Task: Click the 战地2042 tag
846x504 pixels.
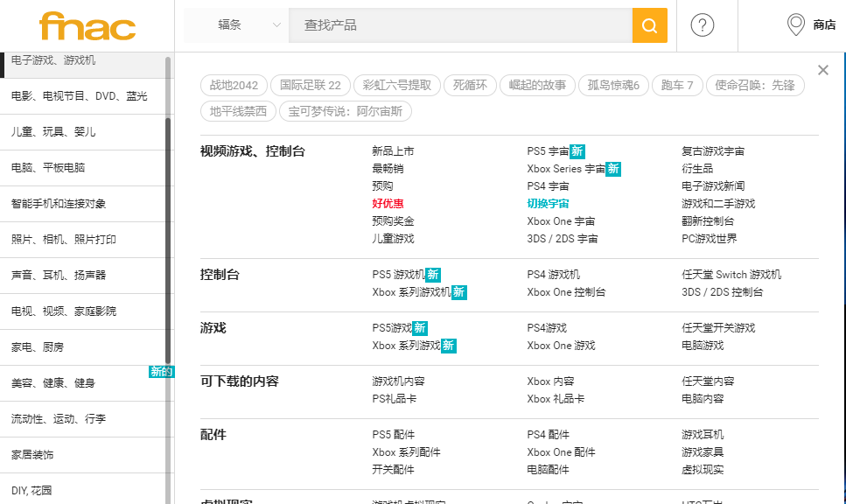Action: pyautogui.click(x=234, y=85)
